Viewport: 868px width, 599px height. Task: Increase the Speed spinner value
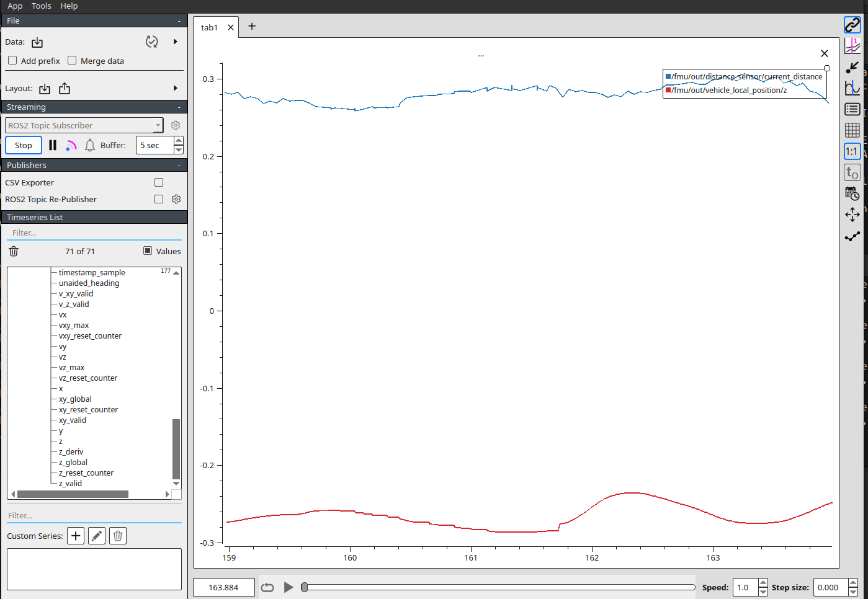[763, 583]
